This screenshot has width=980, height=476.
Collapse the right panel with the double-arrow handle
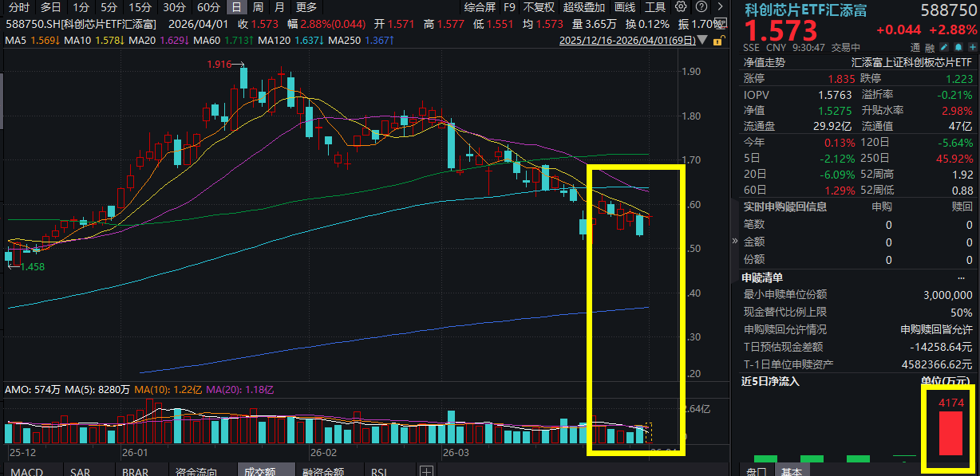pos(733,242)
